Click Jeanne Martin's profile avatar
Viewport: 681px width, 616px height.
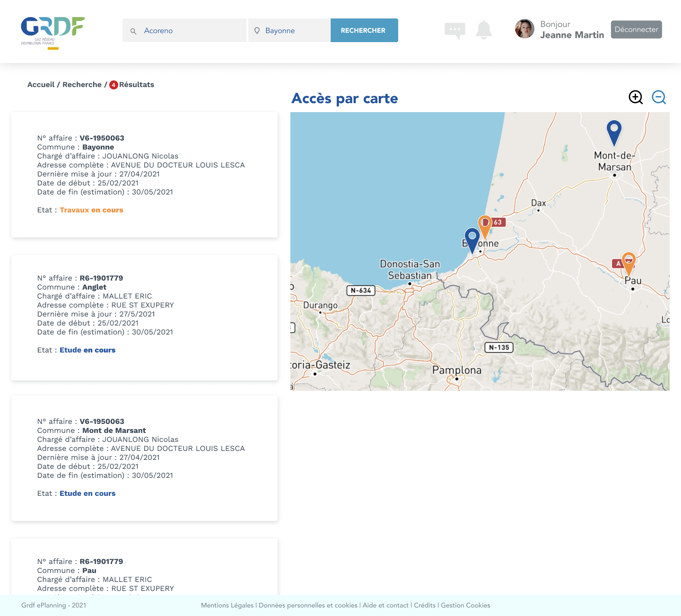click(524, 29)
